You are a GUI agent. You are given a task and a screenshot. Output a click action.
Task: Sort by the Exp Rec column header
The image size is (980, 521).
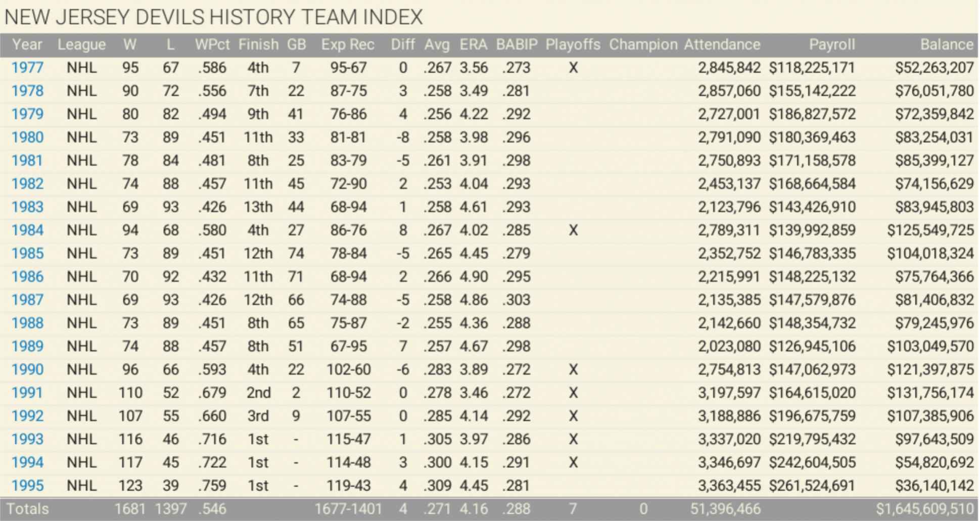point(348,45)
